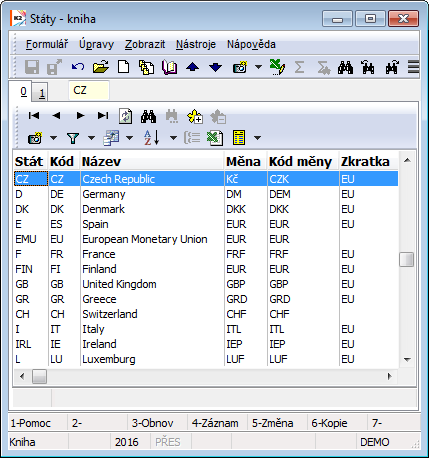Click the Excel export icon in grid toolbar
The width and height of the screenshot is (429, 458).
pos(215,138)
